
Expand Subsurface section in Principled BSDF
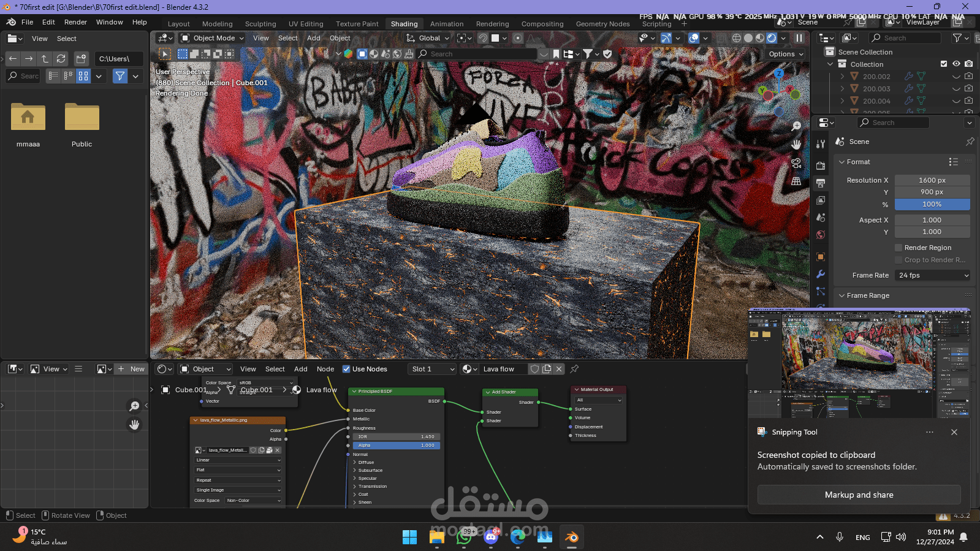354,470
